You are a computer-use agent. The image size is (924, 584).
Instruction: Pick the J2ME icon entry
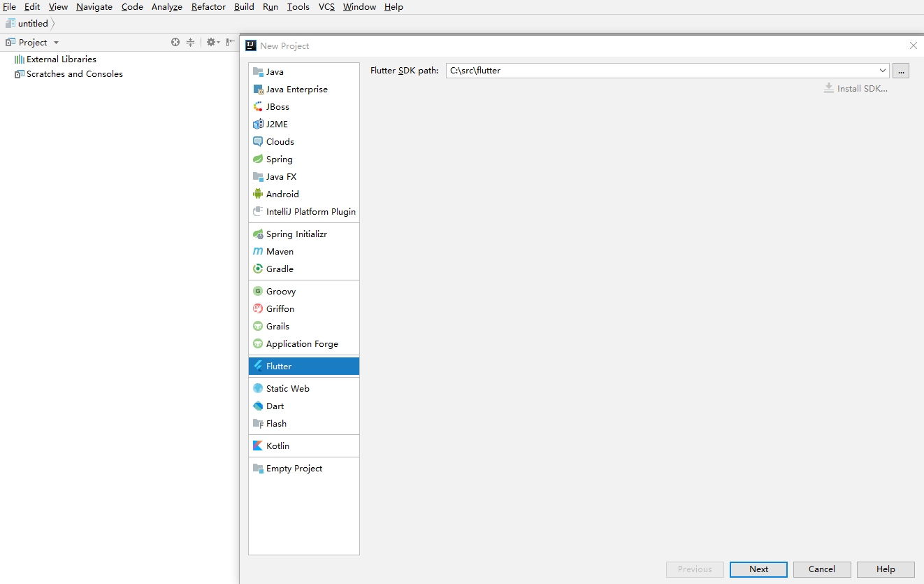[258, 124]
